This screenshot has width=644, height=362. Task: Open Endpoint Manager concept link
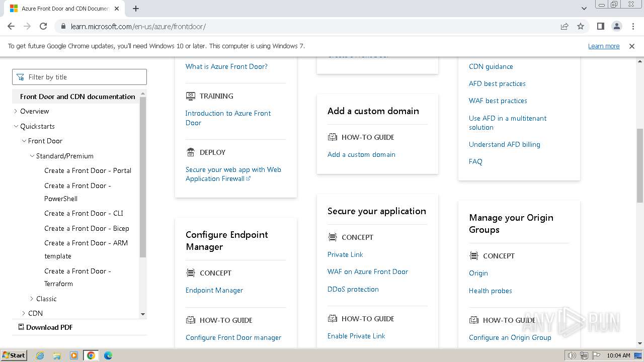(x=214, y=290)
